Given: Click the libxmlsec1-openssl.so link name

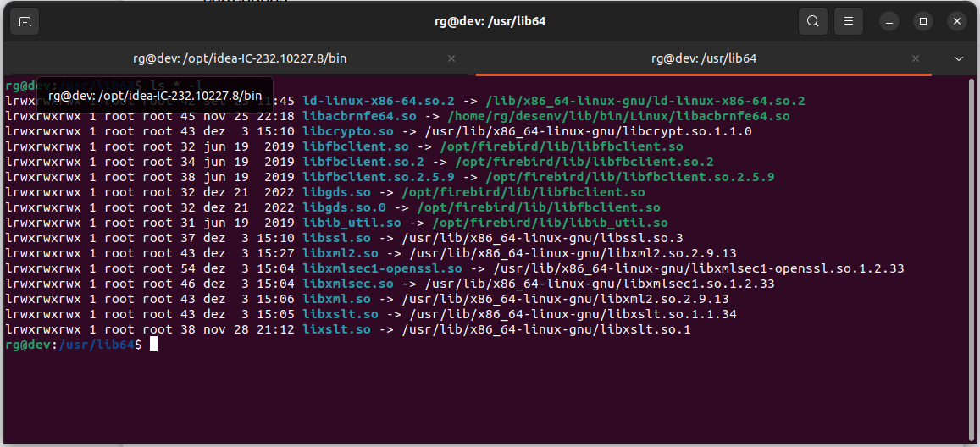Looking at the screenshot, I should [x=382, y=268].
